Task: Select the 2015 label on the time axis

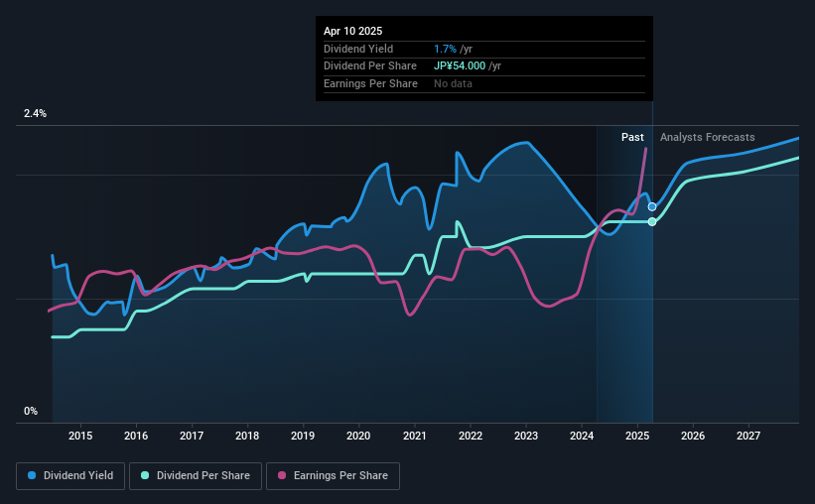Action: (80, 436)
